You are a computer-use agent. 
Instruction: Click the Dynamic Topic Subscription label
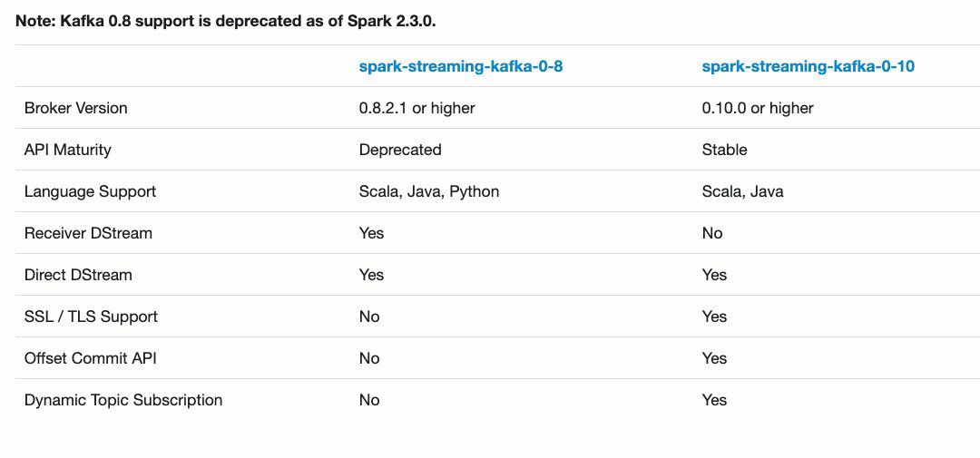(123, 400)
